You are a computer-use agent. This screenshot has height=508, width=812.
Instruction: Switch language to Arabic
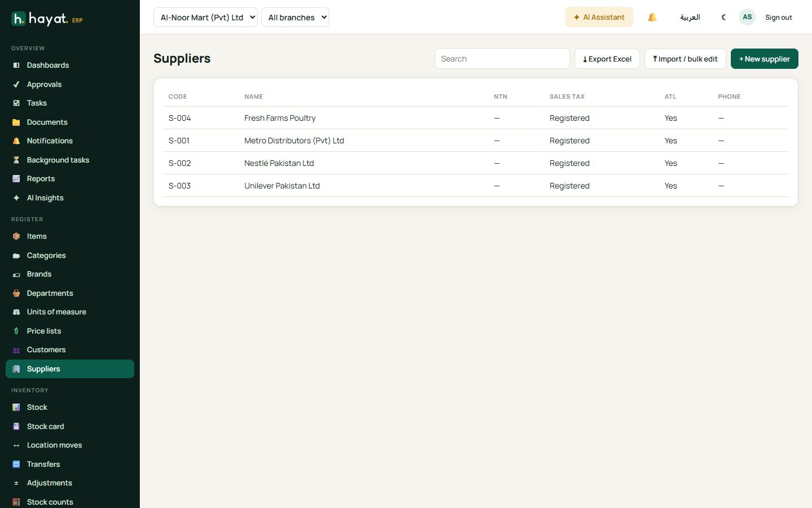pyautogui.click(x=690, y=17)
